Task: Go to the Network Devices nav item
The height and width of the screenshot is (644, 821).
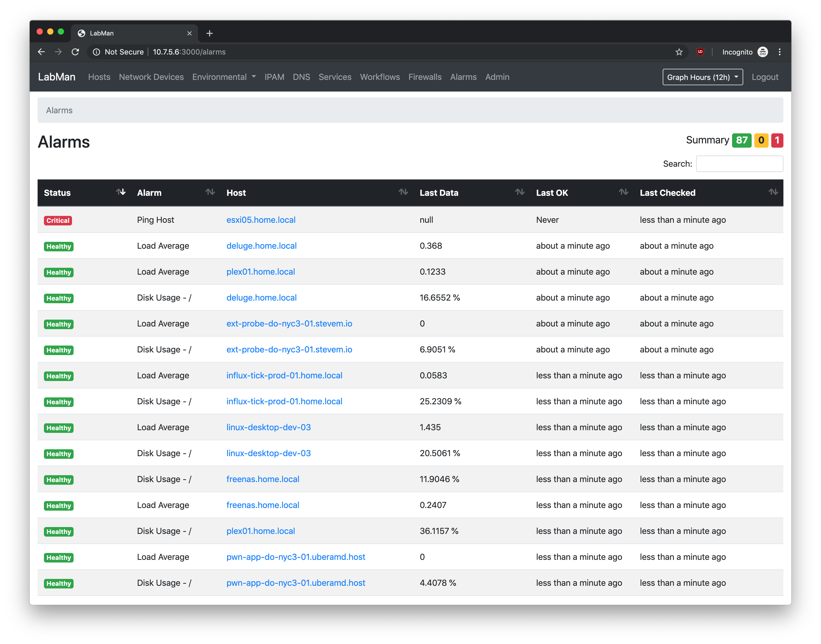Action: coord(151,77)
